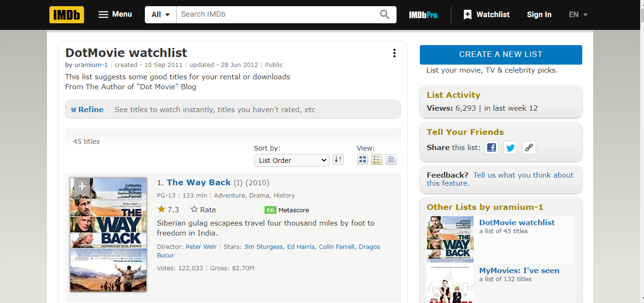The image size is (644, 303).
Task: Switch to grid view
Action: [363, 160]
